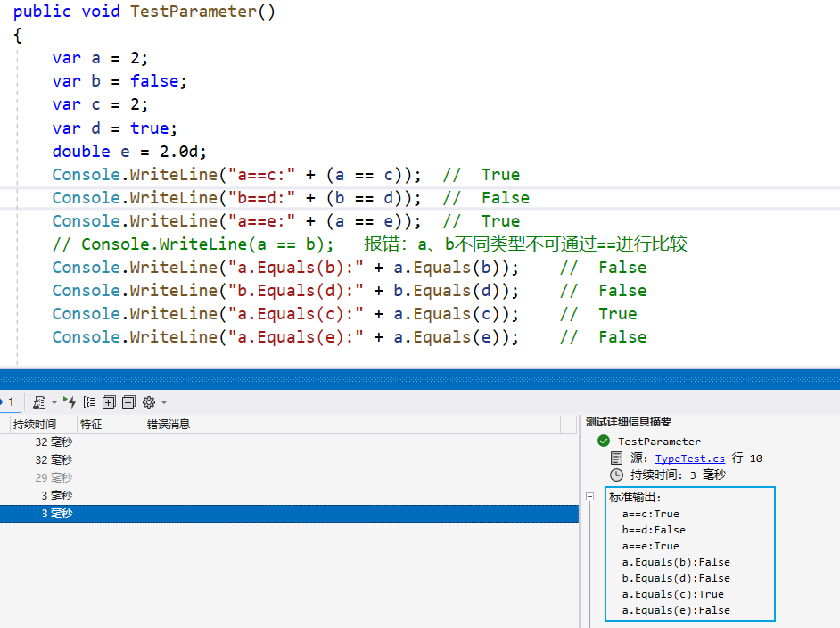
Task: Click the 特征 column header
Action: [x=91, y=425]
